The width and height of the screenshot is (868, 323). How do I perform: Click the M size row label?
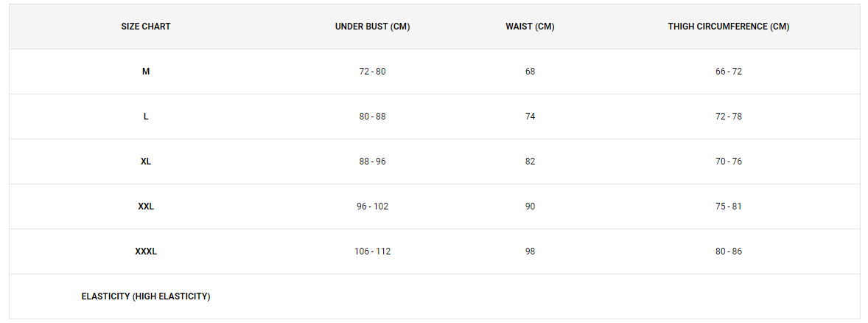146,72
